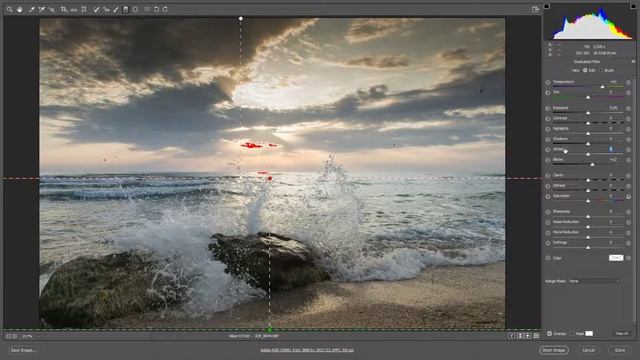This screenshot has width=640, height=360.
Task: Click the green graduated filter pin
Action: pyautogui.click(x=270, y=330)
